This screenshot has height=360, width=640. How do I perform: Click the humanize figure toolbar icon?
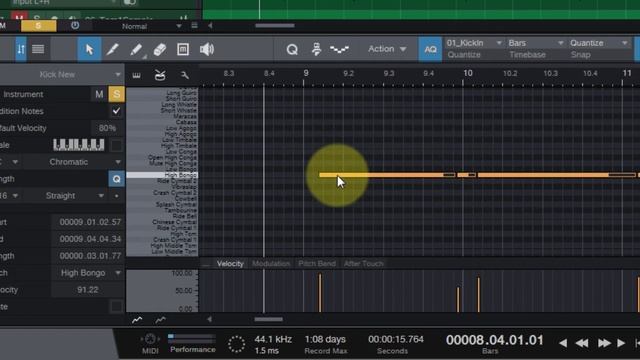click(x=316, y=49)
